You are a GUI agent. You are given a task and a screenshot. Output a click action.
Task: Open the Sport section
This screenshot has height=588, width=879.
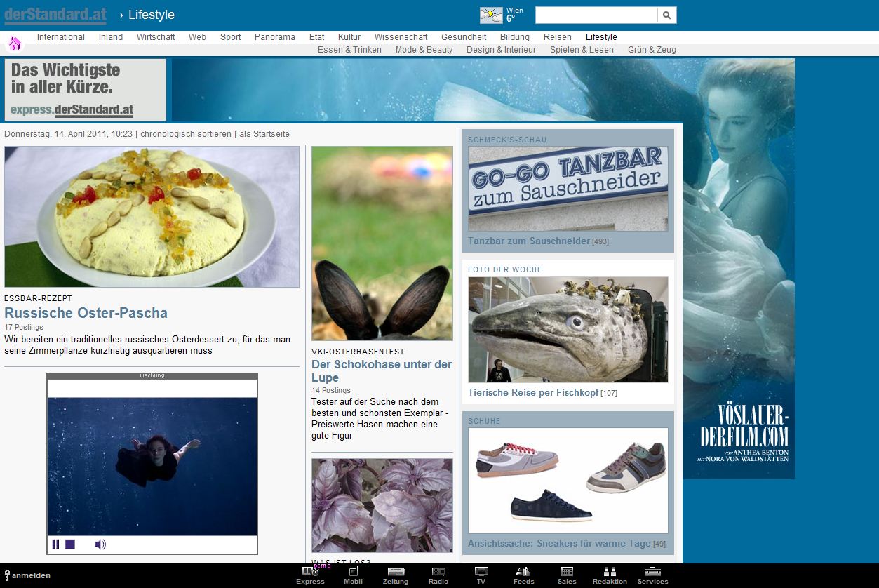pyautogui.click(x=230, y=37)
